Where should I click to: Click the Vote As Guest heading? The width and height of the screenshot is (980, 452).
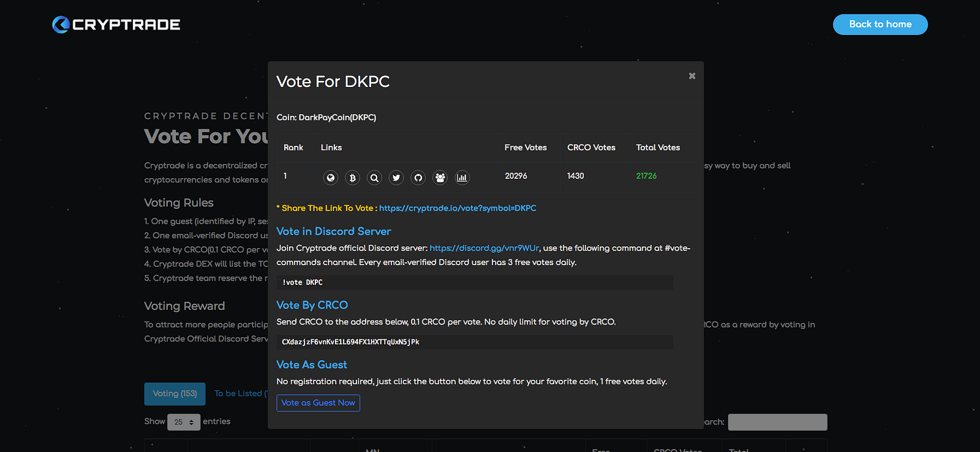pyautogui.click(x=312, y=364)
